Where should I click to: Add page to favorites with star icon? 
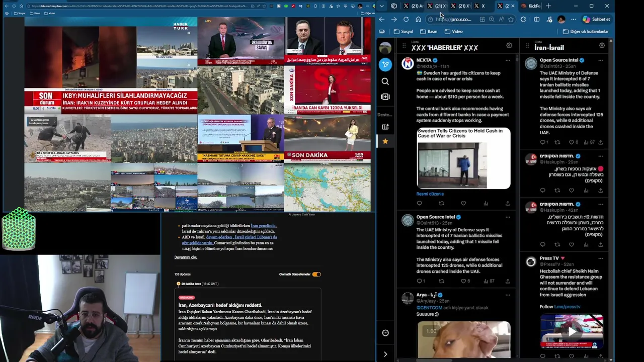click(511, 19)
